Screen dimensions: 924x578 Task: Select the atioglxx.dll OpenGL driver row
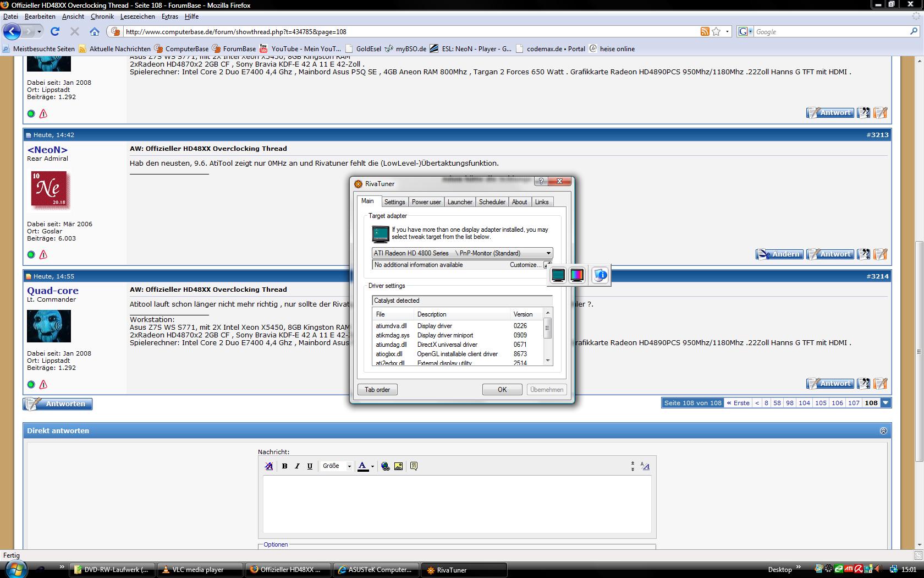(x=458, y=354)
